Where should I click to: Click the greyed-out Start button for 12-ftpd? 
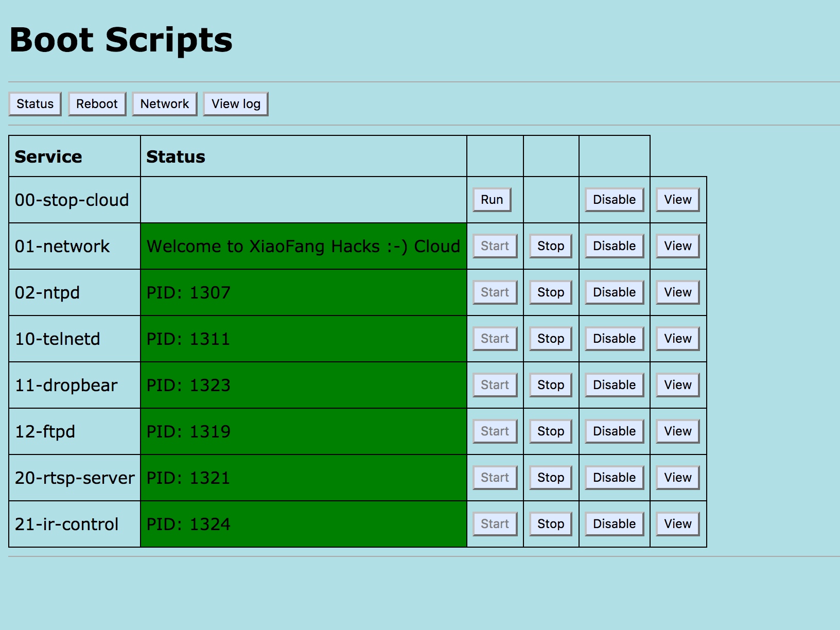495,431
